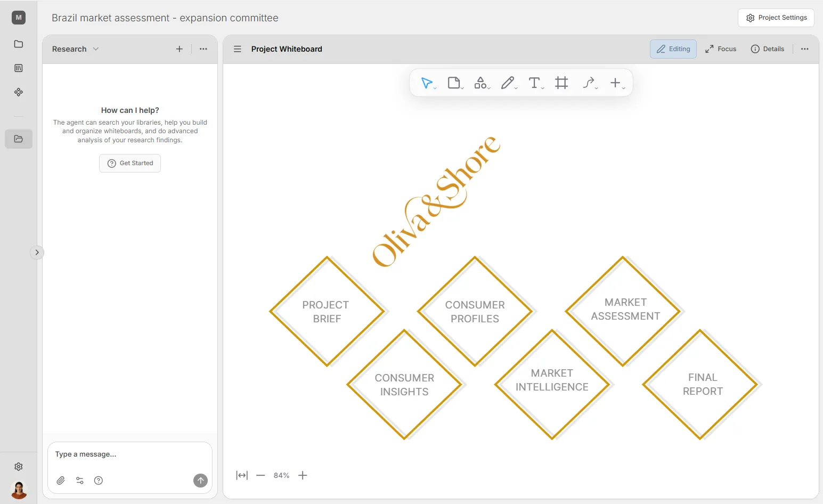Click the highlighted projects folder icon

point(19,139)
